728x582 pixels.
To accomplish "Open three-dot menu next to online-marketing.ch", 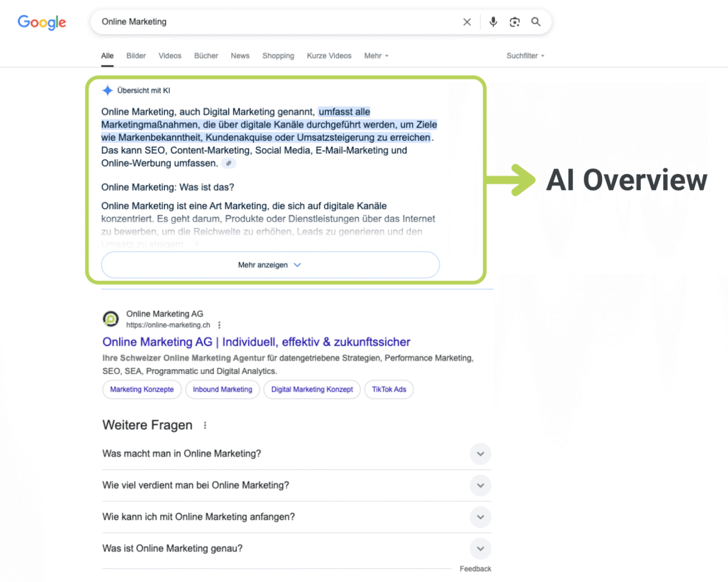I will (x=220, y=325).
